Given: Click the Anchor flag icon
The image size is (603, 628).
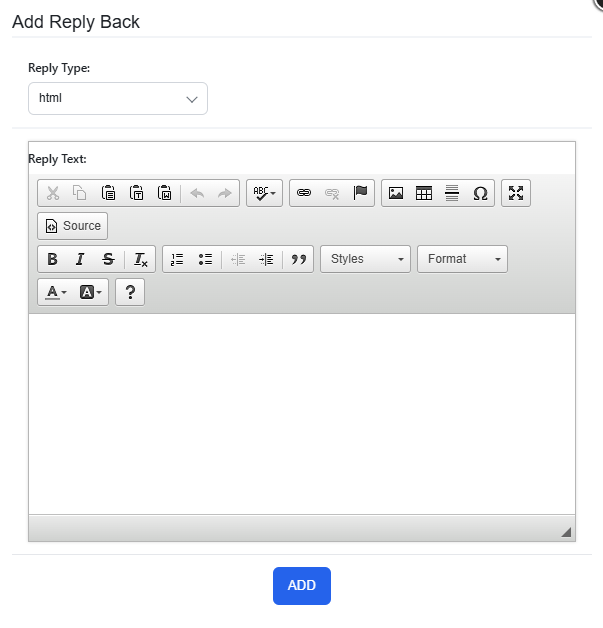Looking at the screenshot, I should pyautogui.click(x=360, y=193).
